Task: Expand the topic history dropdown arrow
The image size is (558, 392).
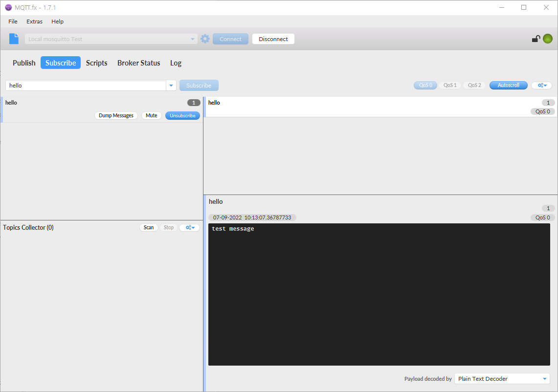Action: [x=171, y=86]
